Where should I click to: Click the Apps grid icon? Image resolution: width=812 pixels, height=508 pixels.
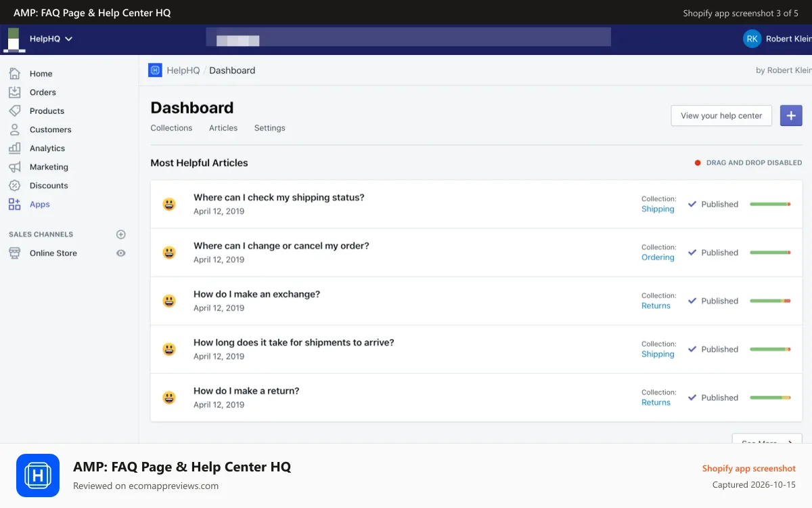pyautogui.click(x=14, y=204)
